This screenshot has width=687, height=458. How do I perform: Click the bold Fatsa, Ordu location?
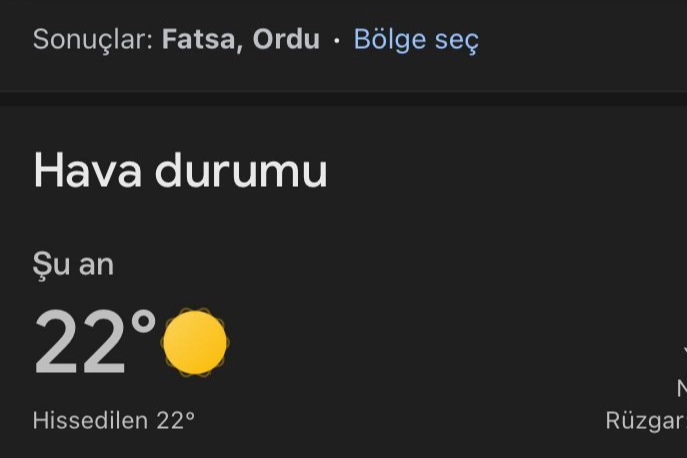coord(241,39)
